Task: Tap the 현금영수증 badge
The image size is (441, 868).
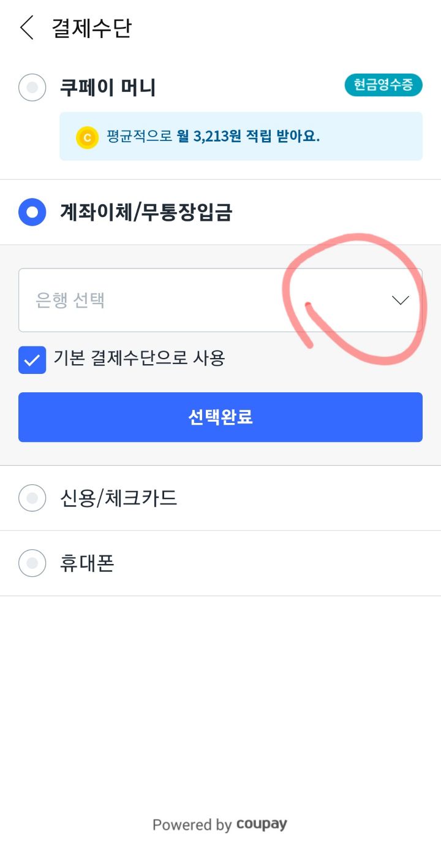Action: click(383, 86)
